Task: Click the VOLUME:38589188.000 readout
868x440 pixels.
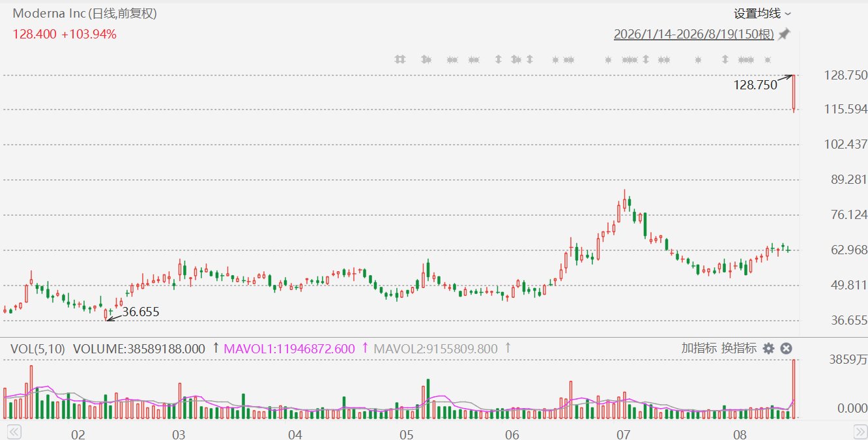Action: click(x=139, y=349)
